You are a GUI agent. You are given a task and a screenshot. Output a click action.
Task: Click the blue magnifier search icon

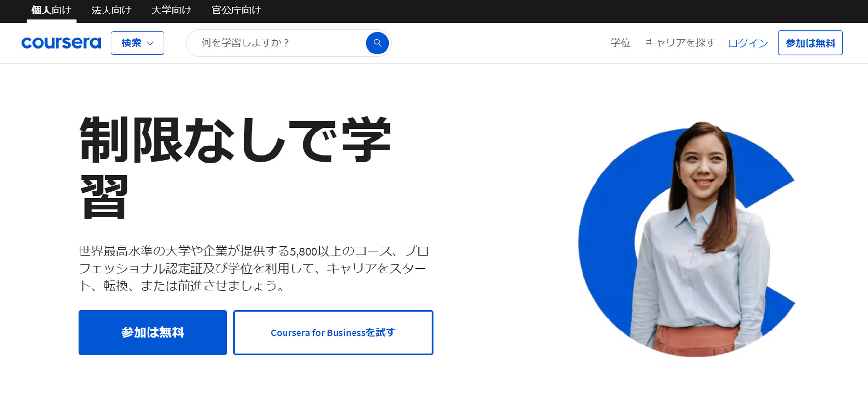tap(377, 43)
